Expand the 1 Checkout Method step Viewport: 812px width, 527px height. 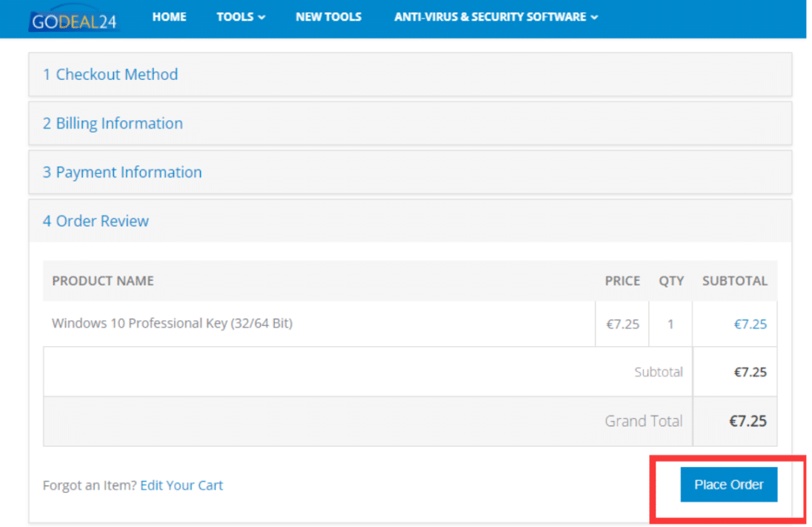click(410, 75)
